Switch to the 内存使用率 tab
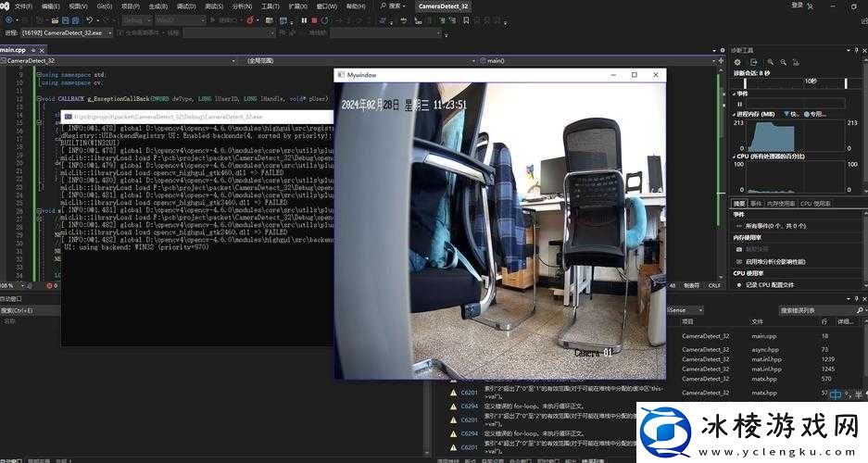This screenshot has width=868, height=463. 781,204
